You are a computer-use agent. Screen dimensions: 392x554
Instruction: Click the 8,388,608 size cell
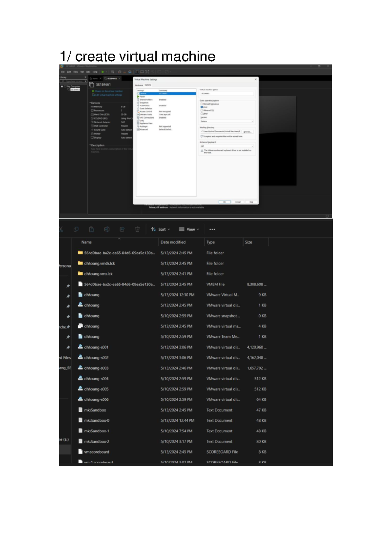pyautogui.click(x=256, y=284)
